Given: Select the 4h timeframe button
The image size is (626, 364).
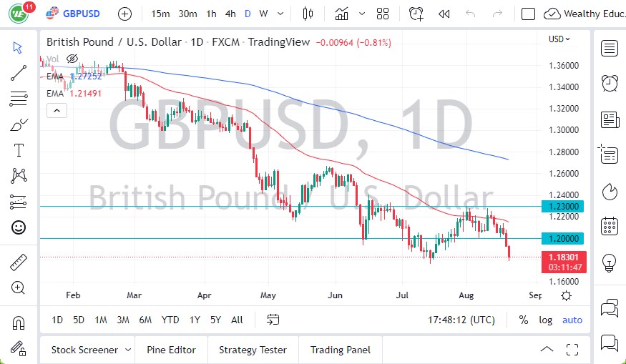Looking at the screenshot, I should [x=230, y=14].
